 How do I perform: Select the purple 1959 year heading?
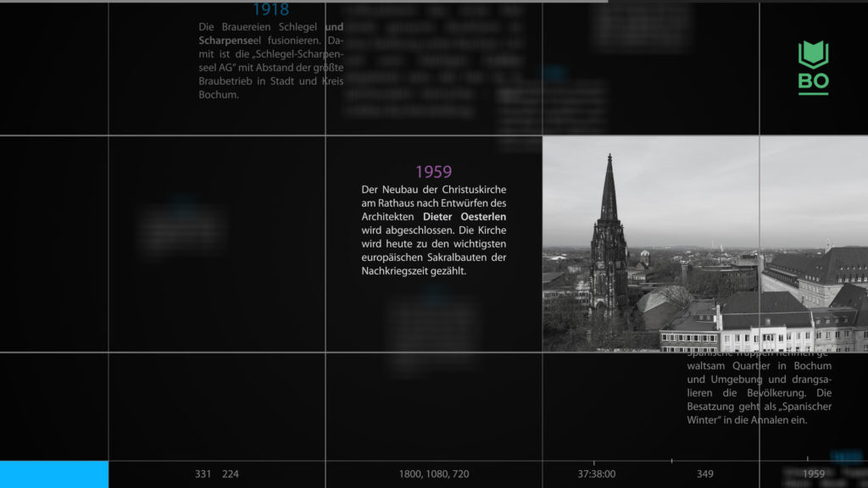pos(433,172)
